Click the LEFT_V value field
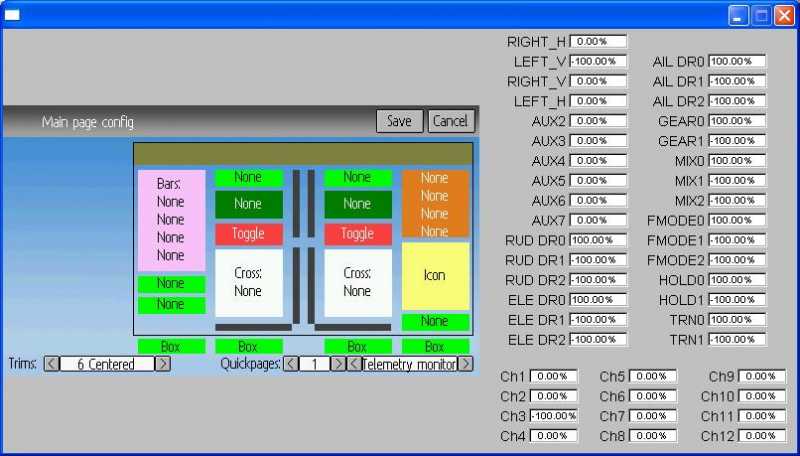This screenshot has height=456, width=800. point(598,61)
